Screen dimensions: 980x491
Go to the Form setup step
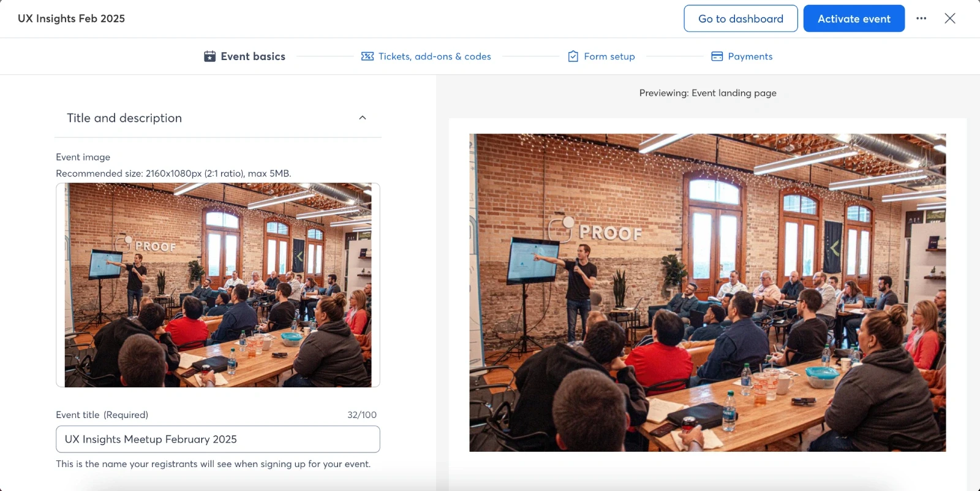pyautogui.click(x=609, y=56)
